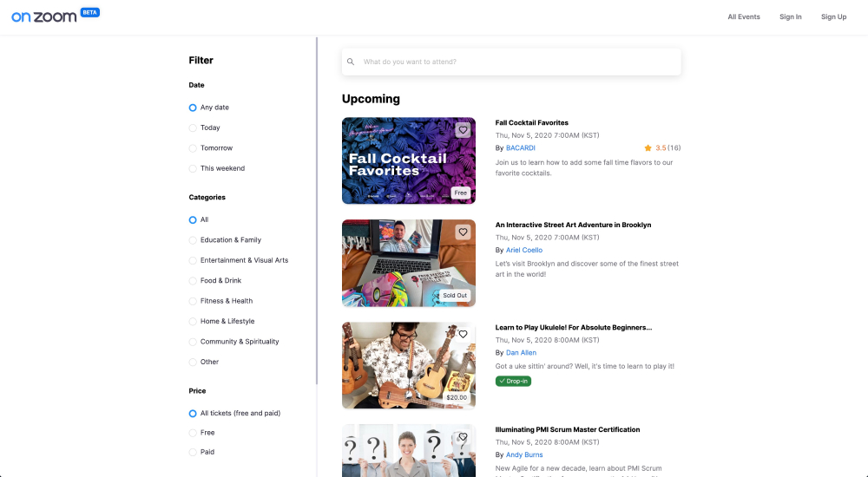Screen dimensions: 868x477
Task: Save the Ukulele event with heart icon
Action: point(463,334)
